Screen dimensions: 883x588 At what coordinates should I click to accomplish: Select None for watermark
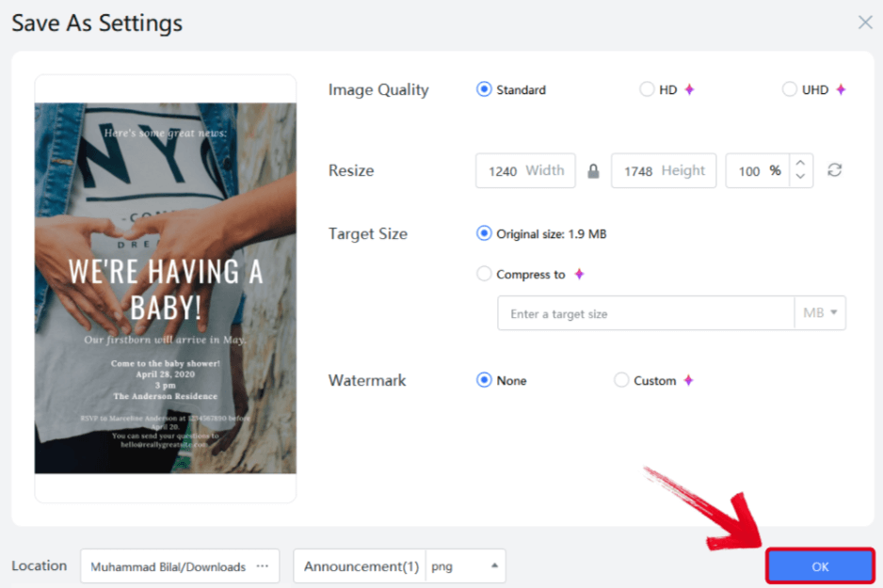(483, 380)
